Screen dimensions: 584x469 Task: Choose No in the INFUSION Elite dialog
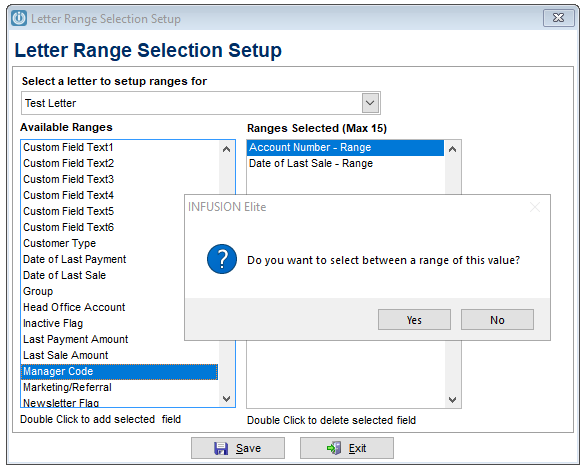[x=497, y=320]
